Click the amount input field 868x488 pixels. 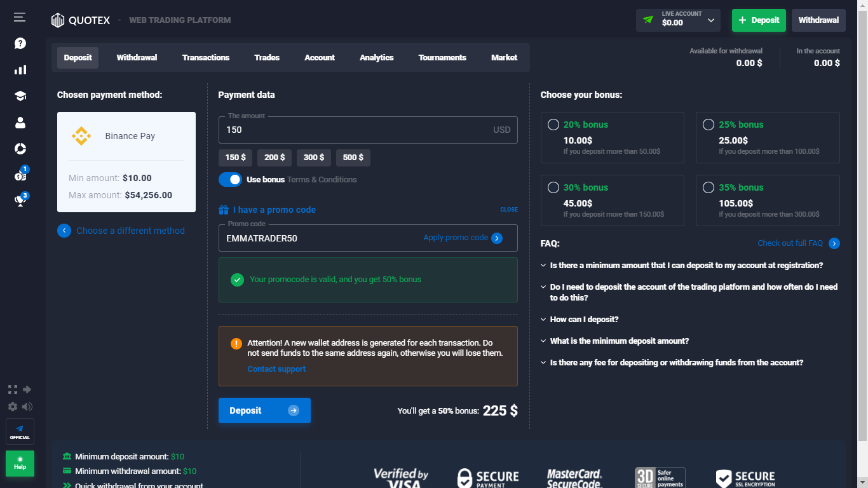(x=368, y=130)
